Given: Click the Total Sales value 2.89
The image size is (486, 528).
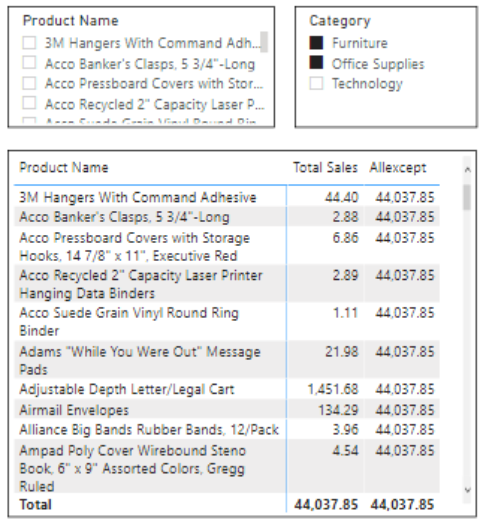Looking at the screenshot, I should [x=346, y=275].
